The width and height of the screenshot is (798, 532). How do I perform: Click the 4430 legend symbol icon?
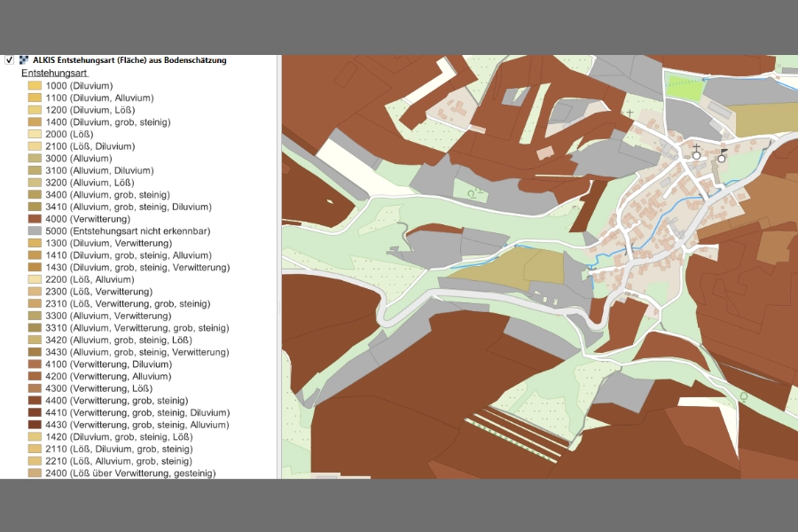35,425
